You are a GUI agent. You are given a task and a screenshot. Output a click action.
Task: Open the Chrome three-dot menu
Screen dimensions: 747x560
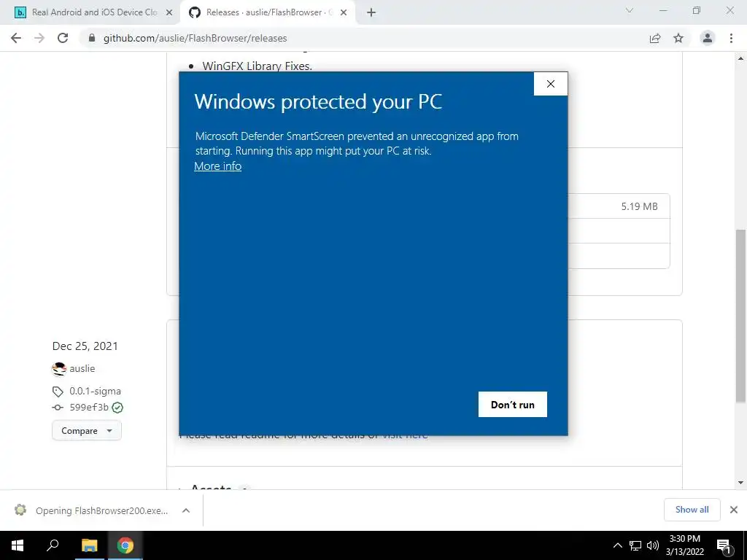[x=731, y=38]
